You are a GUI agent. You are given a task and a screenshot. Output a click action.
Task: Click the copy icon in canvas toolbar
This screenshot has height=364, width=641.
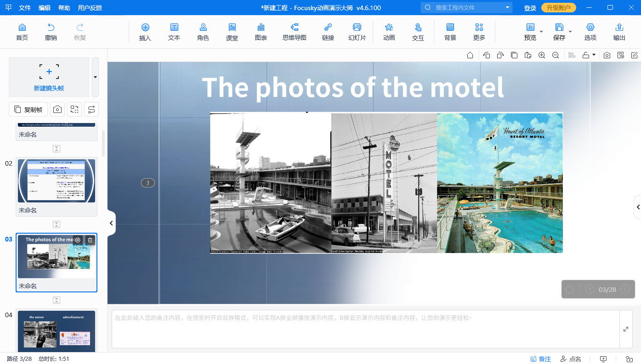tap(514, 55)
